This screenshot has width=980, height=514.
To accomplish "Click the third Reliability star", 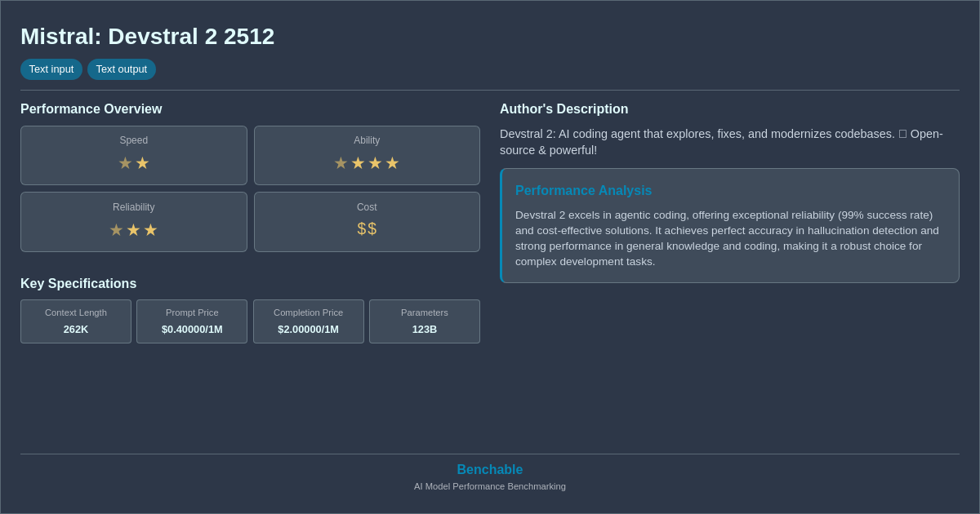I will (x=150, y=230).
